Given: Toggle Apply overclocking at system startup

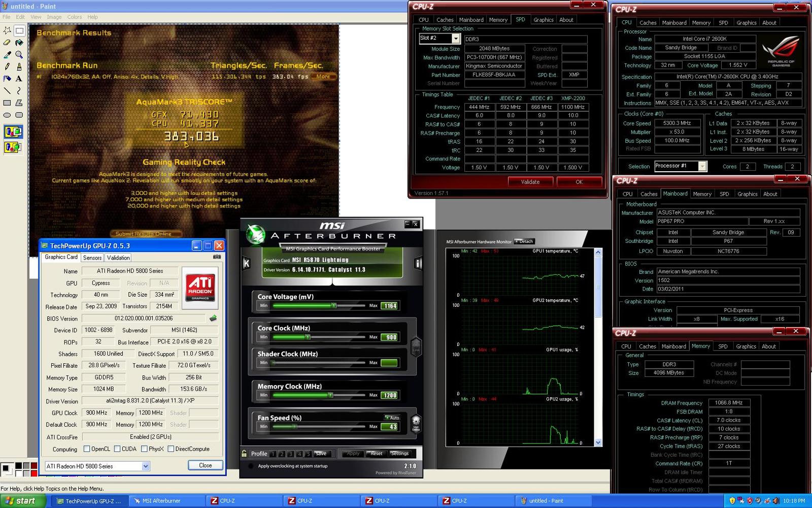Looking at the screenshot, I should click(x=251, y=466).
